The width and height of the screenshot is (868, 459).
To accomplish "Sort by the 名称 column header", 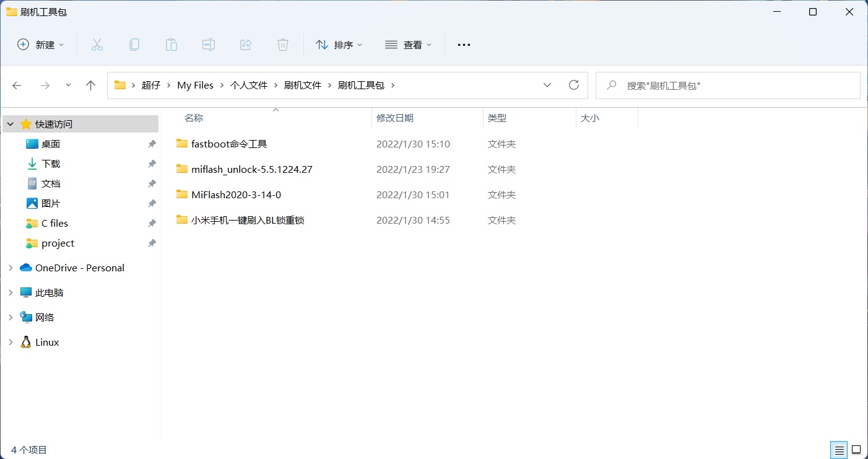I will (x=193, y=118).
